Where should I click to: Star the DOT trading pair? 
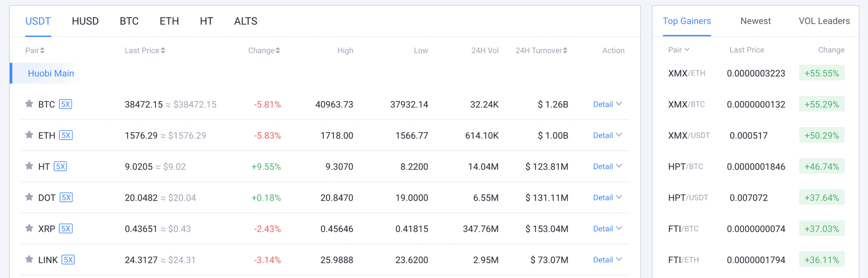[29, 197]
